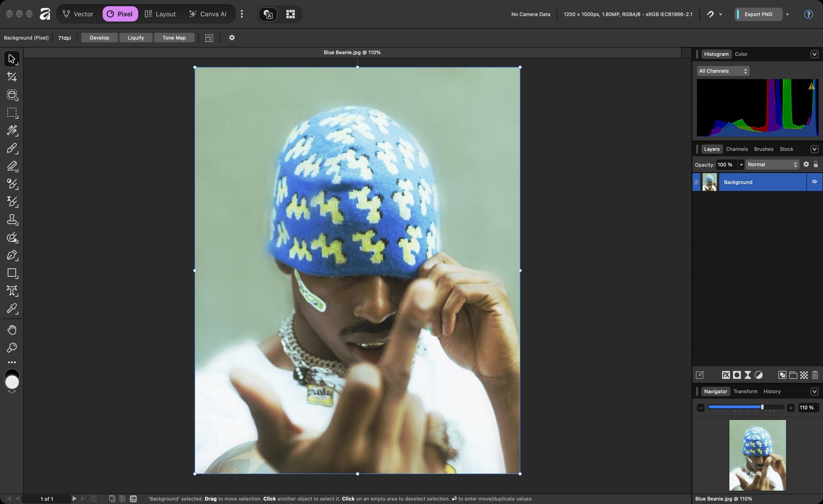Viewport: 823px width, 504px height.
Task: Open the help question mark icon
Action: [x=808, y=14]
